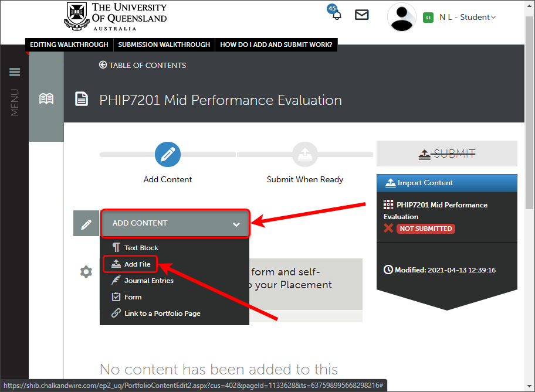Open the gear settings icon in the sidebar

[x=86, y=271]
